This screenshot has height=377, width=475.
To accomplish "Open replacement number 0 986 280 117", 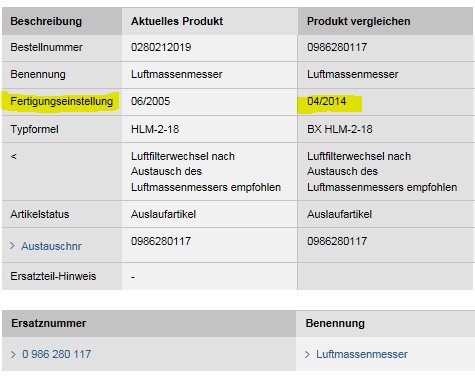I will point(56,354).
